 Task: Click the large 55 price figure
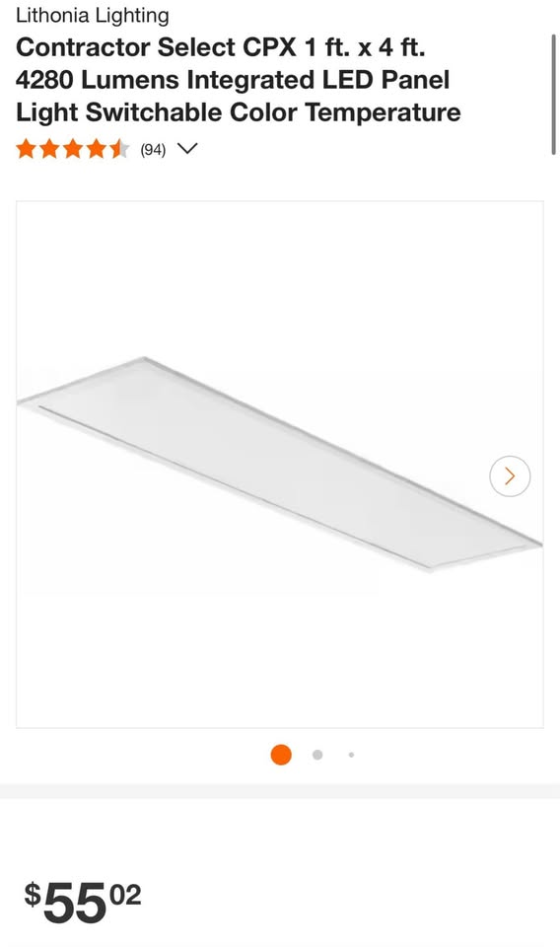pyautogui.click(x=75, y=903)
